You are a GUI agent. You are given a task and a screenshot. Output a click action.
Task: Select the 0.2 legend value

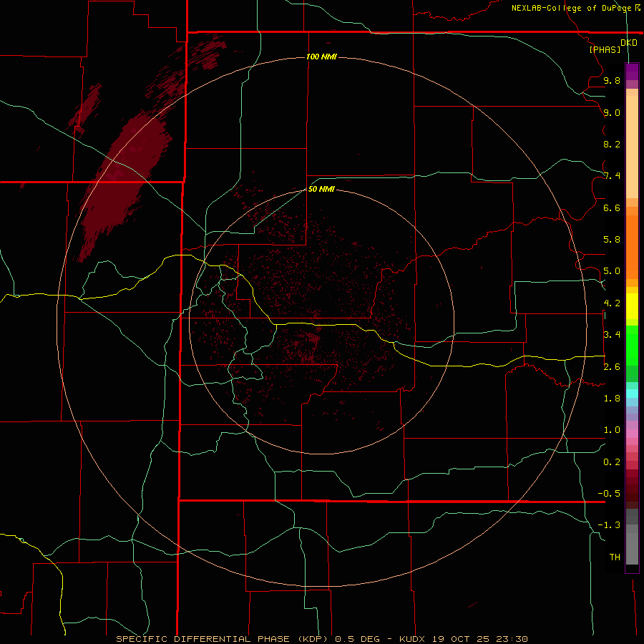(612, 462)
